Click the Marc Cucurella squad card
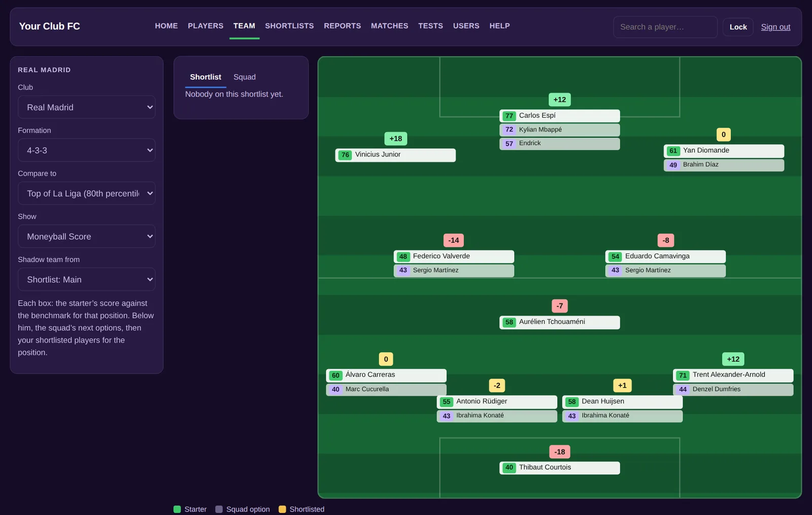812x515 pixels. [x=386, y=390]
